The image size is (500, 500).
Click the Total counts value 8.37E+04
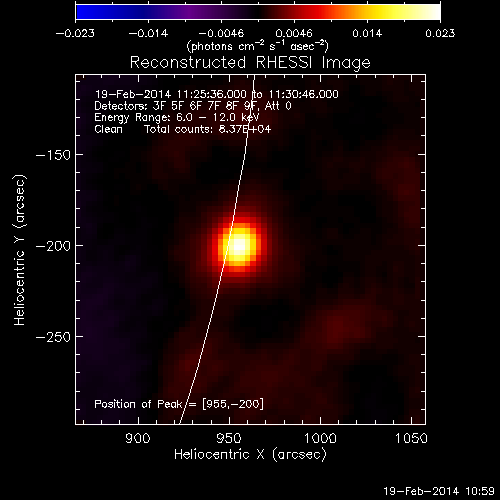pos(208,129)
